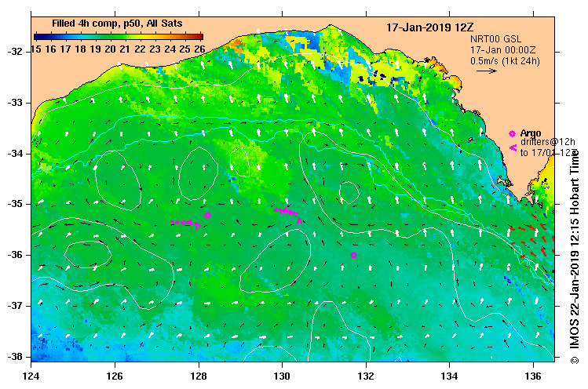Click the Argo float marker near 132E, 36S
Image resolution: width=588 pixels, height=389 pixels.
click(353, 255)
